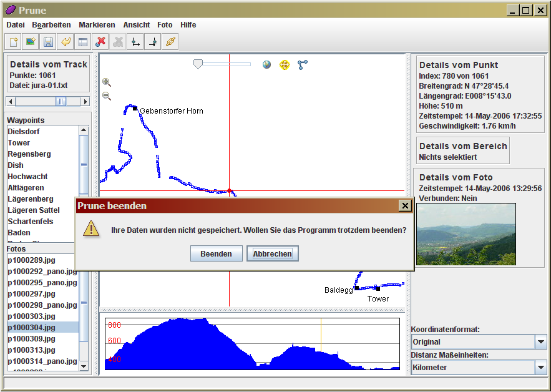Select p1000309.jpg in the Fotos list

point(31,339)
